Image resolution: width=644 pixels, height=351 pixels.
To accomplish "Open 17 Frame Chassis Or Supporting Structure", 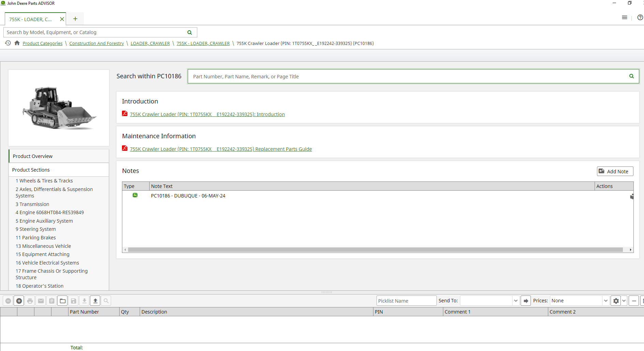I will click(x=52, y=274).
